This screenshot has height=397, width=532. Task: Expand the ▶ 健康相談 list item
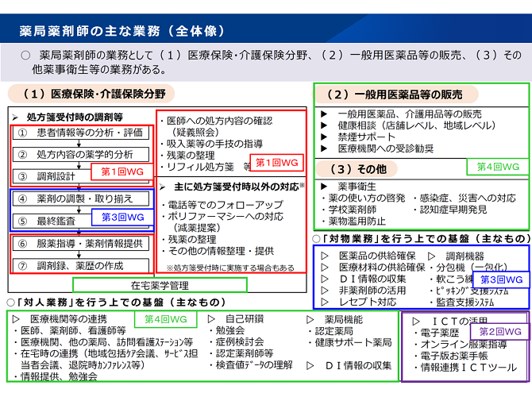(x=324, y=125)
